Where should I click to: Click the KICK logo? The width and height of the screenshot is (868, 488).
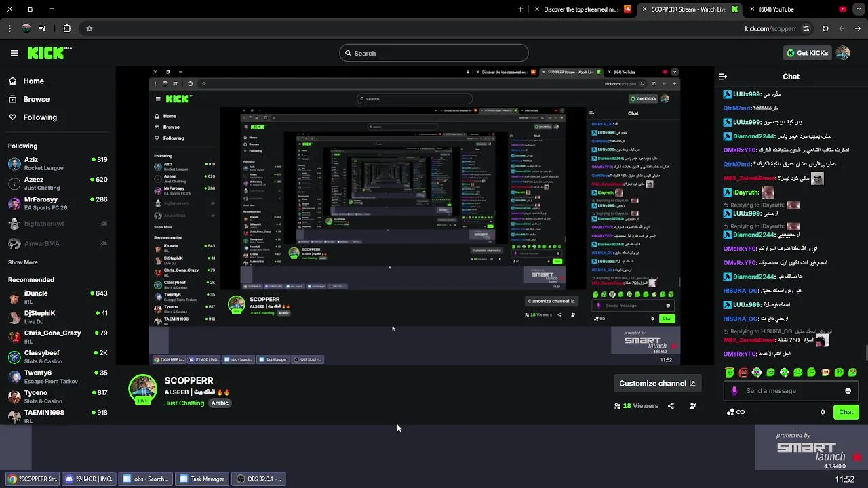coord(50,53)
